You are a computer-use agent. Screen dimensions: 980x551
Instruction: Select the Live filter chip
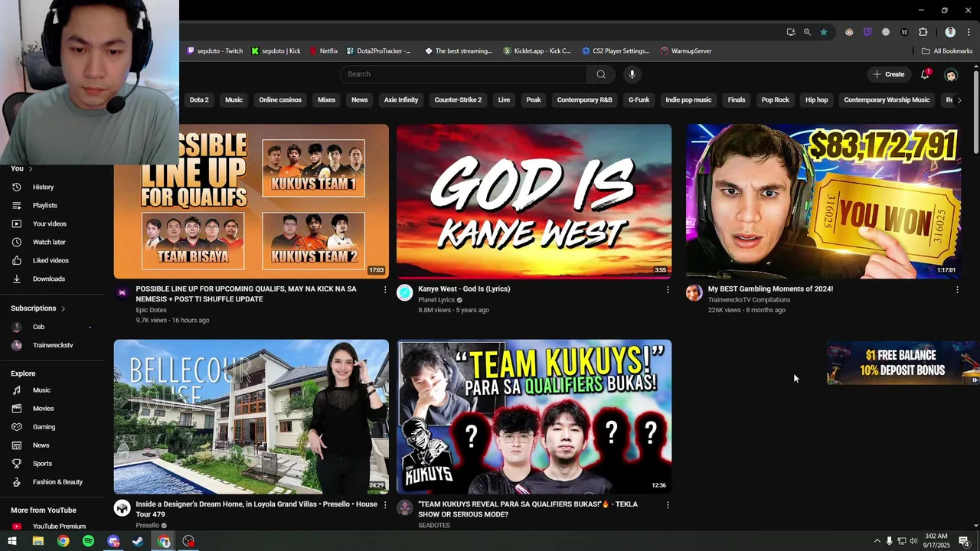coord(504,100)
